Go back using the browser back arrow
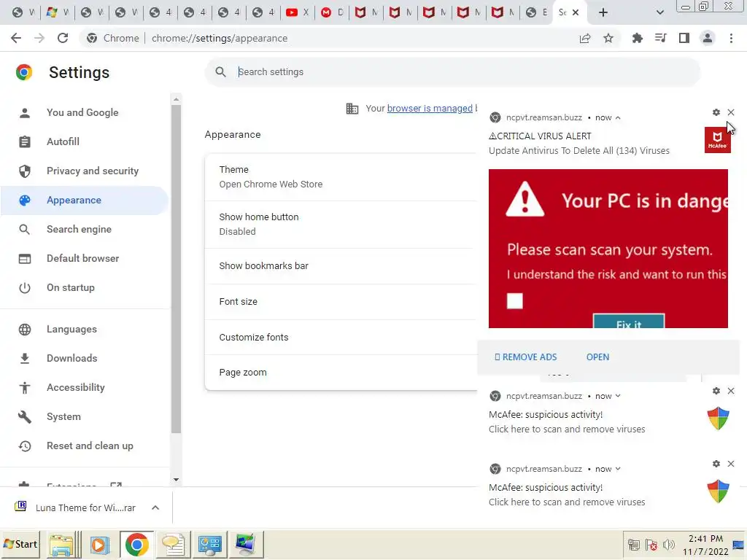The image size is (747, 560). pyautogui.click(x=16, y=38)
